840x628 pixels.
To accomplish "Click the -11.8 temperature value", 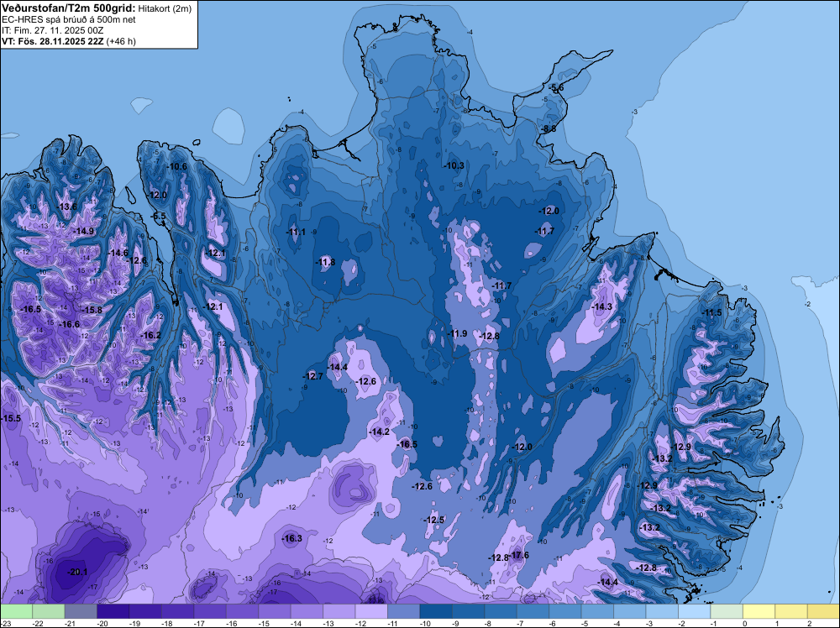I will pos(326,262).
